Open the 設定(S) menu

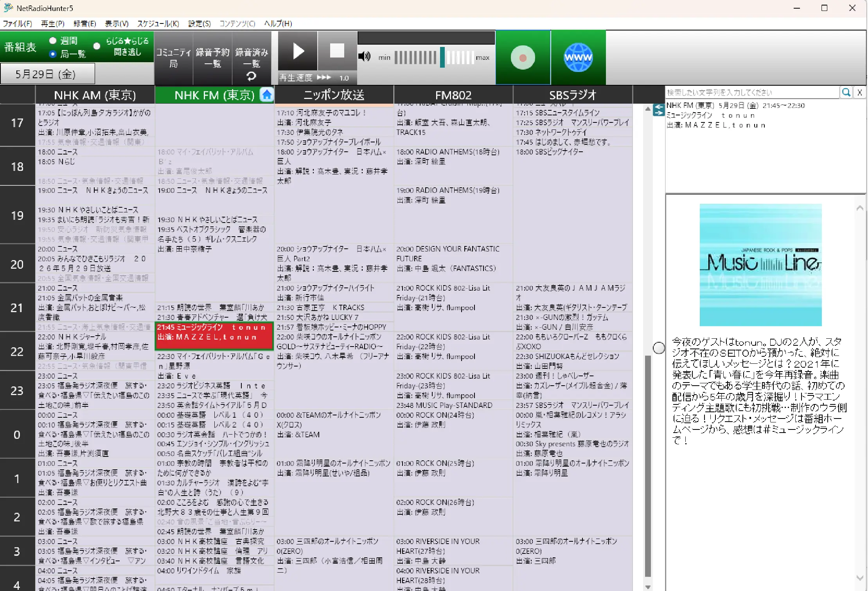199,23
